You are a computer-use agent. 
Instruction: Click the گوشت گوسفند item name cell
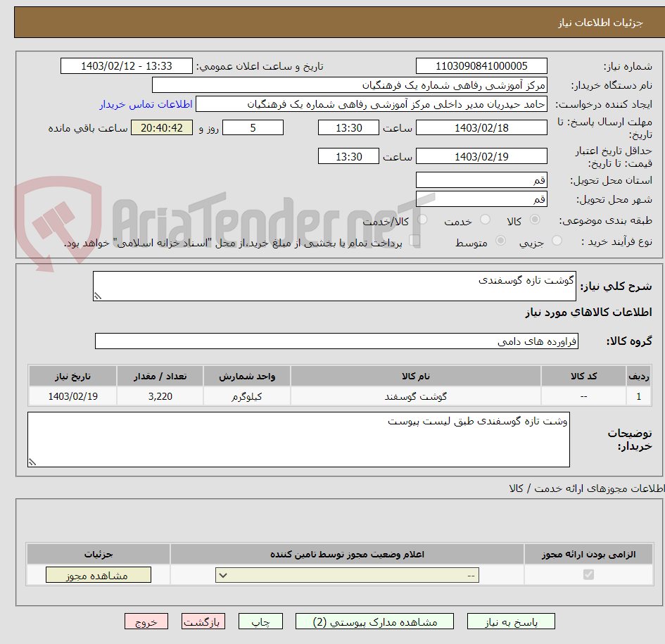[x=416, y=397]
